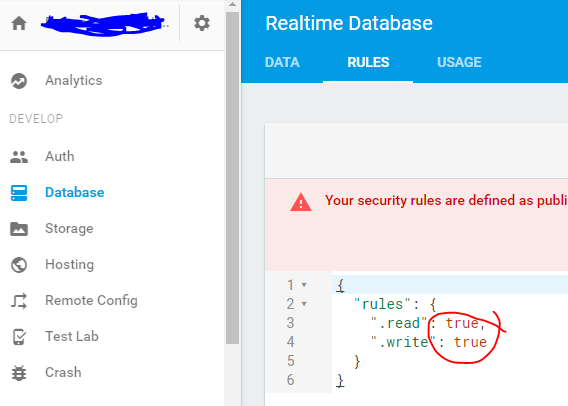
Task: Open the Remote Config icon
Action: point(19,301)
